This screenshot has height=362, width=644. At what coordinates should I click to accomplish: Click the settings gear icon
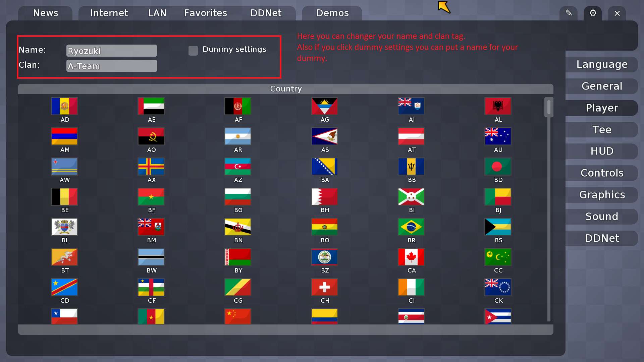592,13
